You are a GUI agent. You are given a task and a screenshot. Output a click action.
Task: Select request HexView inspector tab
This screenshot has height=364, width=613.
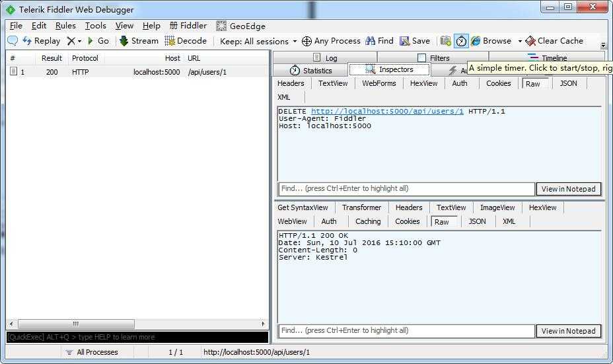click(423, 83)
